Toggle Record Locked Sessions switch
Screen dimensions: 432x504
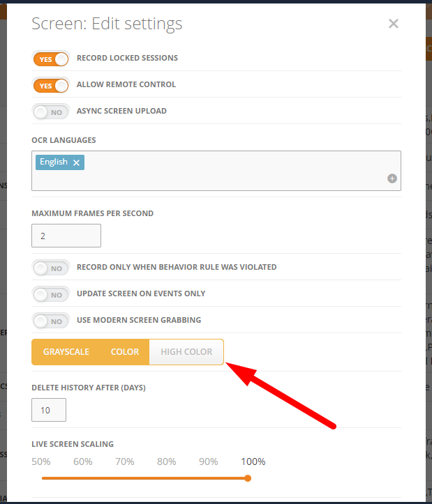[x=51, y=59]
